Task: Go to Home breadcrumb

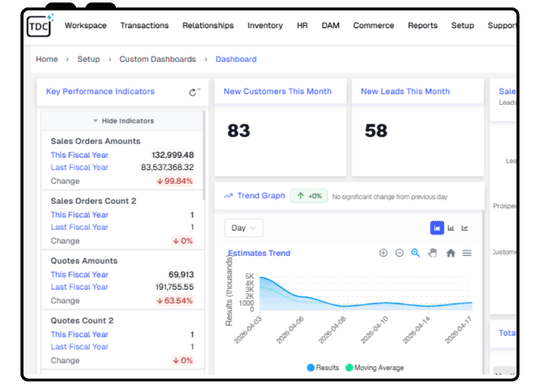Action: [x=47, y=59]
